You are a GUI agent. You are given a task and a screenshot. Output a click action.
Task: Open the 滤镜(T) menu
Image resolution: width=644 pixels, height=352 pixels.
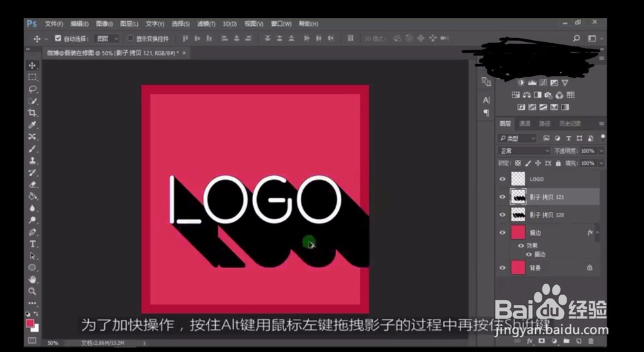pos(206,24)
